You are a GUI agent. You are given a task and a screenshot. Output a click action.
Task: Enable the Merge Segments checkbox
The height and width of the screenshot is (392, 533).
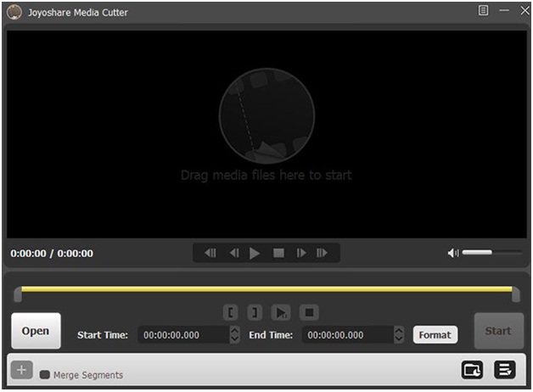click(45, 375)
